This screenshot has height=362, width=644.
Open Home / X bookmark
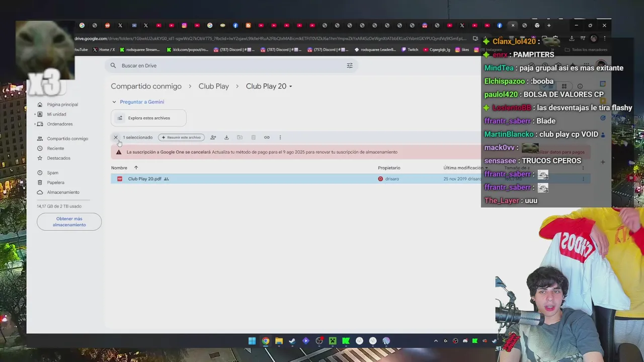pos(104,50)
